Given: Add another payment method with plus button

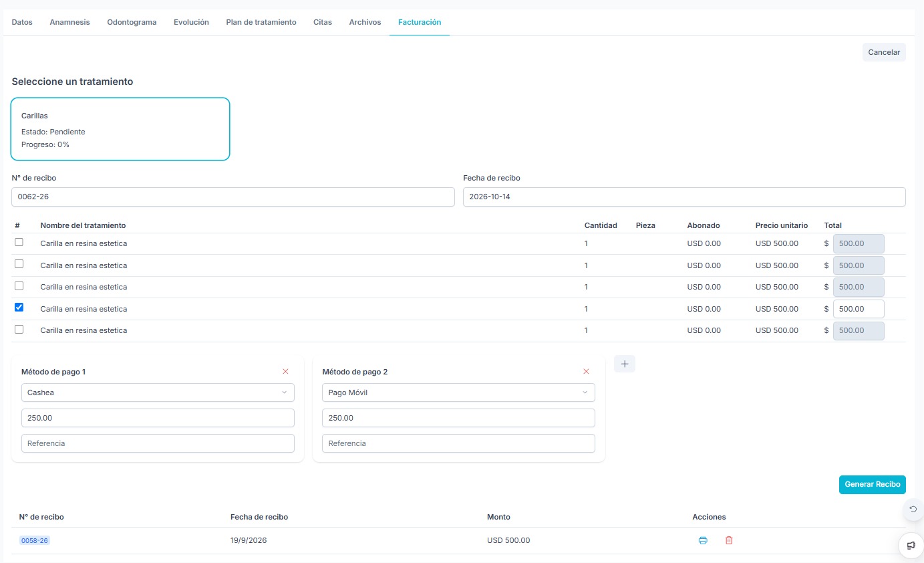Looking at the screenshot, I should (x=625, y=364).
